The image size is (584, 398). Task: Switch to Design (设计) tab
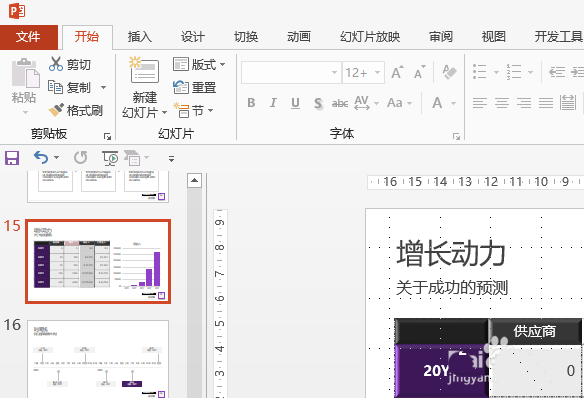pos(193,37)
